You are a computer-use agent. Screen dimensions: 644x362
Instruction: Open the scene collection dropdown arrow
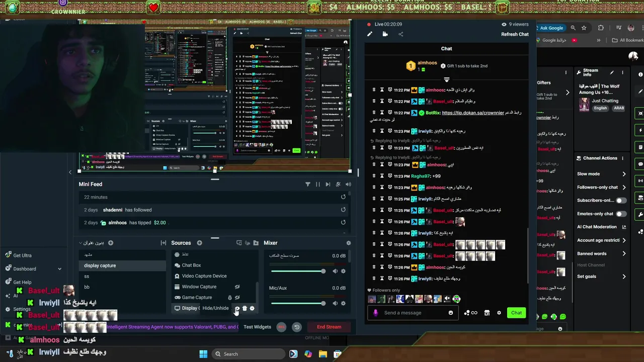pyautogui.click(x=80, y=243)
